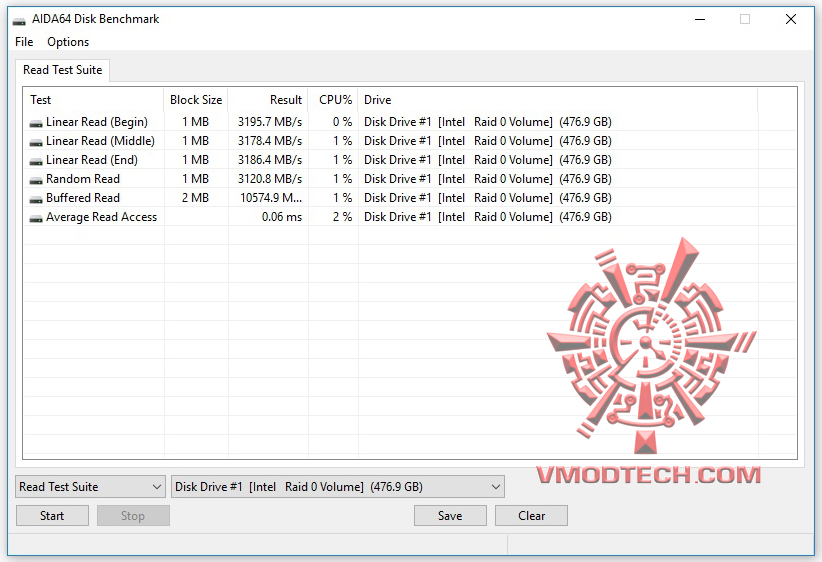Image resolution: width=822 pixels, height=562 pixels.
Task: Click the 2 MB block size cell
Action: click(x=196, y=198)
